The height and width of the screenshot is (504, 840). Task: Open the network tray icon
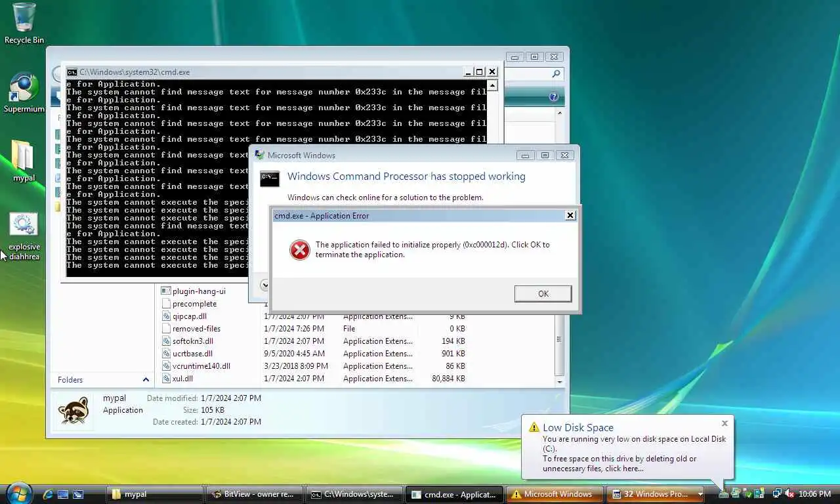tap(778, 494)
